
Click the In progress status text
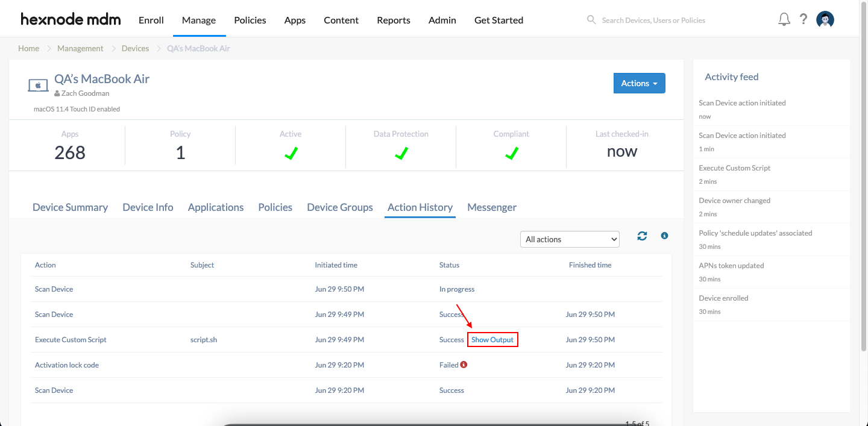457,289
